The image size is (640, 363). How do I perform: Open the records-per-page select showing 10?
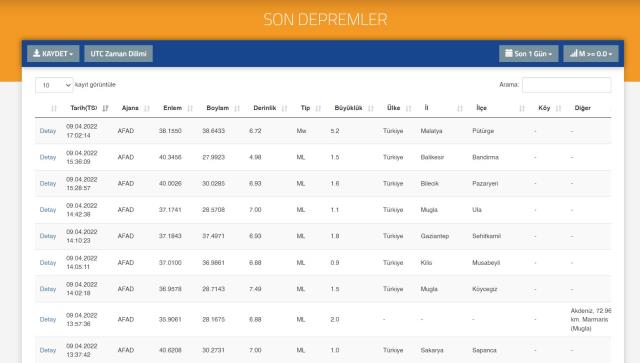click(x=54, y=85)
